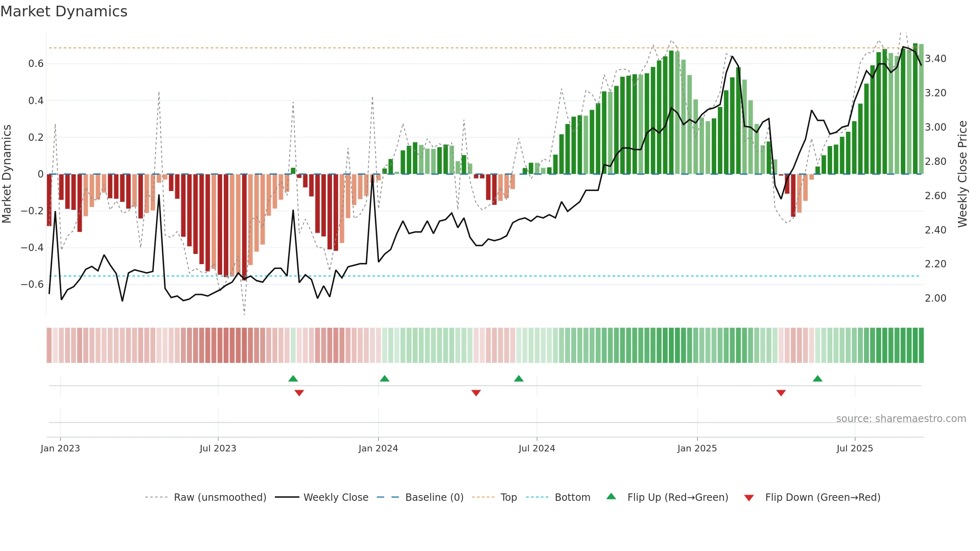Click the Jul 2025 x-axis label
This screenshot has height=551, width=980.
click(x=855, y=448)
